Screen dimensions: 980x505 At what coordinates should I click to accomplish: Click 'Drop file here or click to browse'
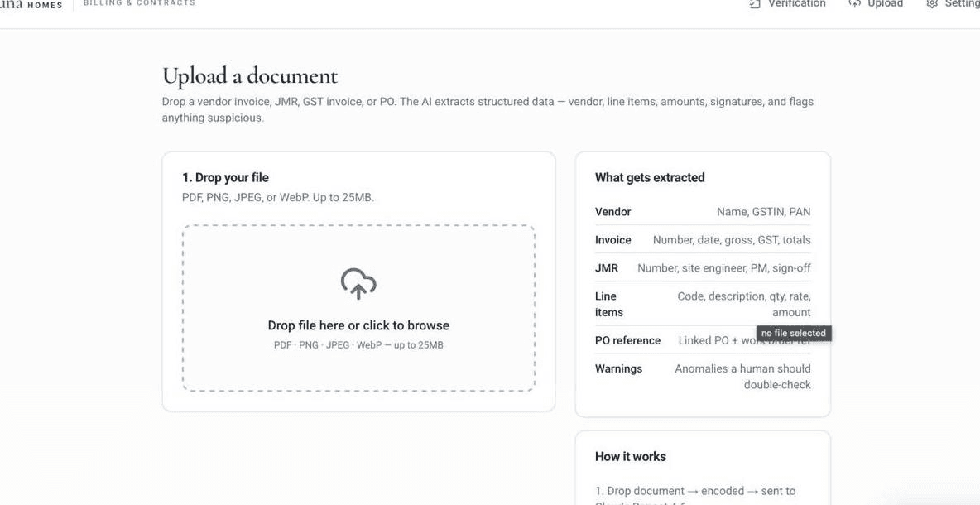[x=358, y=325]
